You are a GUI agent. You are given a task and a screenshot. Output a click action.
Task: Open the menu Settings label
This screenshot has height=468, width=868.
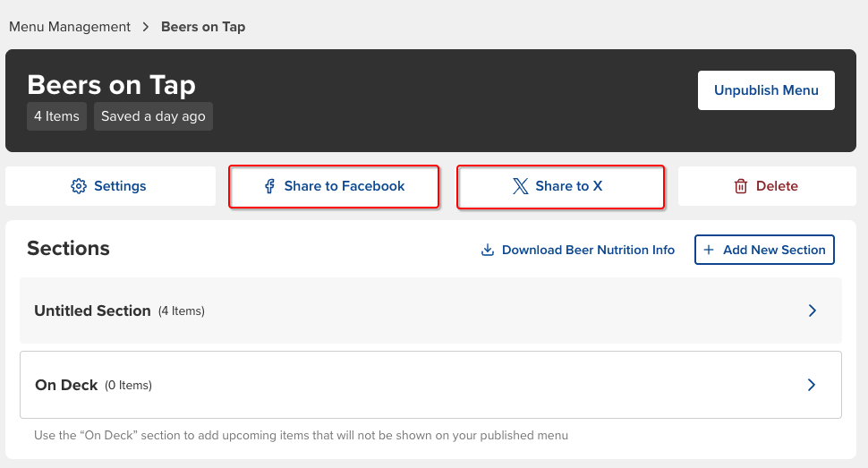pos(120,186)
